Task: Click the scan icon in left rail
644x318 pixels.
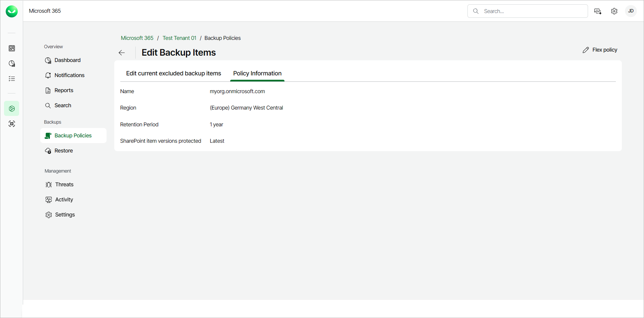Action: (12, 124)
